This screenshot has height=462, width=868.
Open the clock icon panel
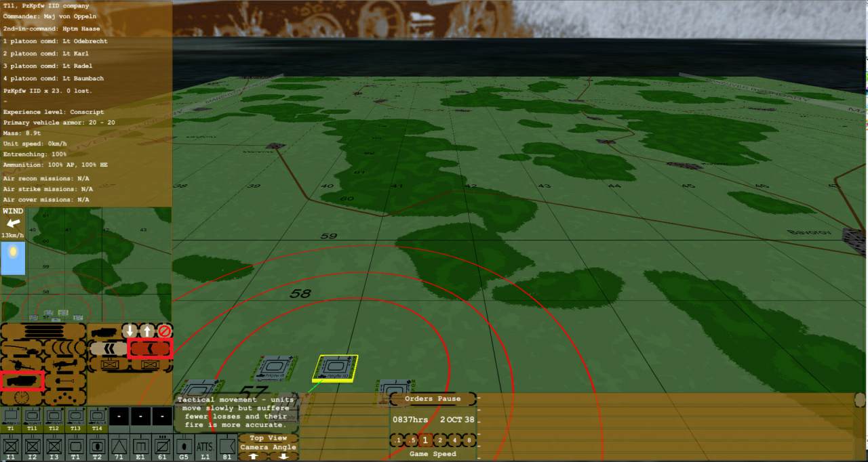point(22,398)
